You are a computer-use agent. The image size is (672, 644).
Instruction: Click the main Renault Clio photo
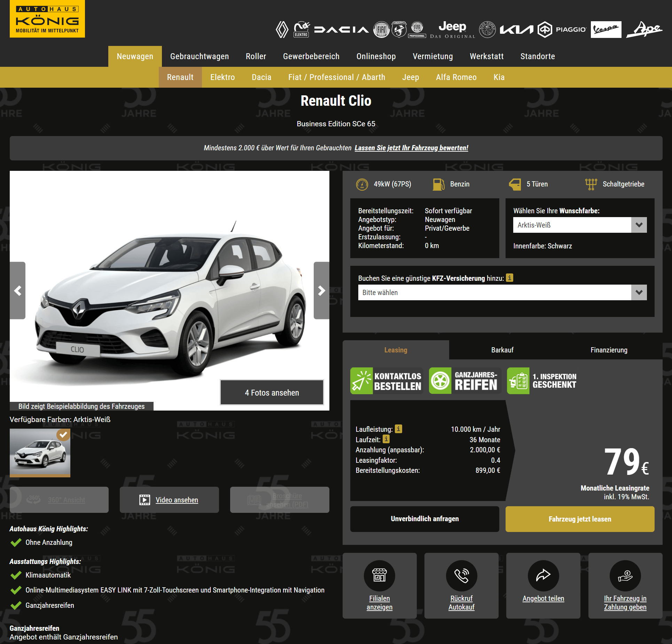pyautogui.click(x=170, y=291)
